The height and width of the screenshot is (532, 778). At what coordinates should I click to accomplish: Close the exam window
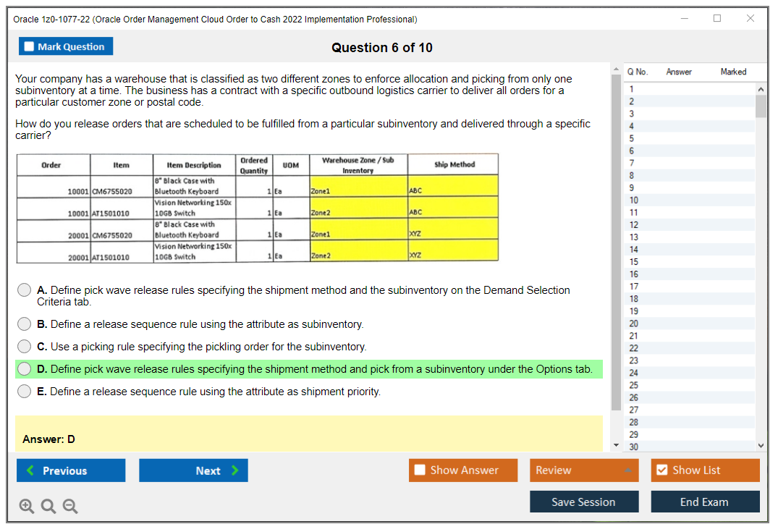click(x=750, y=18)
